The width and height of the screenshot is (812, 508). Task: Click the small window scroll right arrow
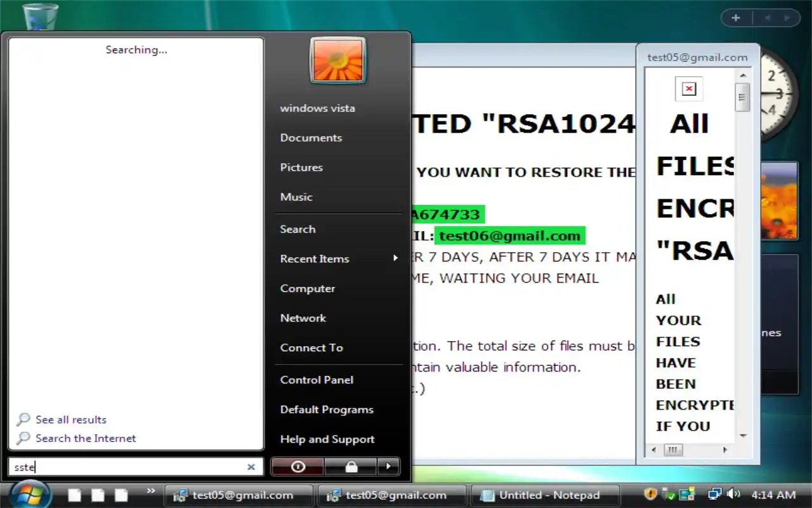pyautogui.click(x=726, y=450)
